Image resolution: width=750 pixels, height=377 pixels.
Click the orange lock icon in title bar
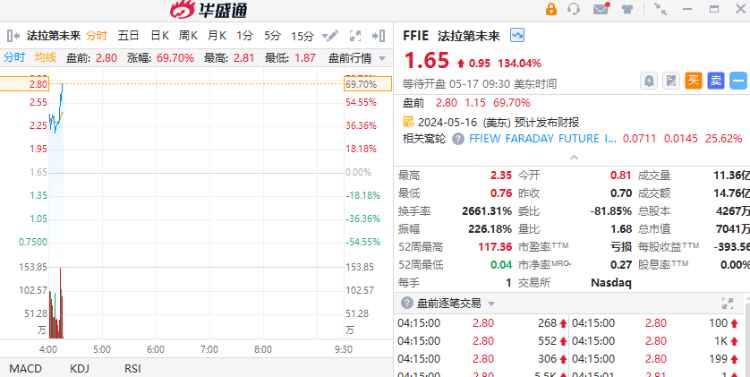(x=551, y=9)
